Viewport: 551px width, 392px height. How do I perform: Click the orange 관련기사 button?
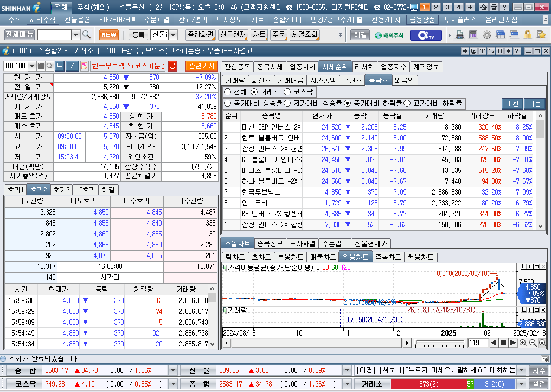202,66
